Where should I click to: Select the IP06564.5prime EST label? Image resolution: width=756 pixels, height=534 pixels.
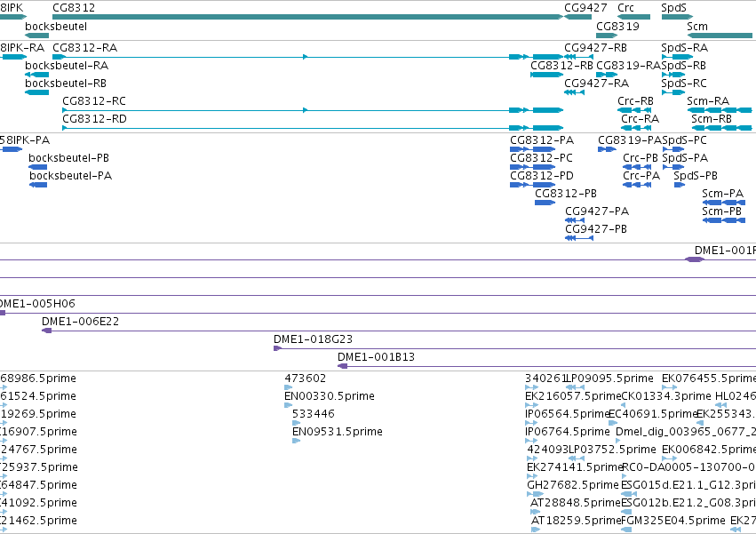[x=568, y=414]
